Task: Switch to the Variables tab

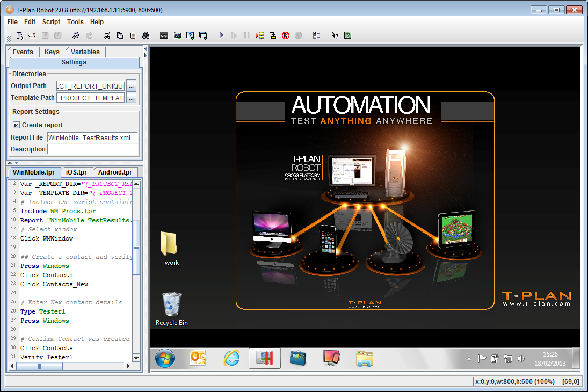Action: pos(85,52)
